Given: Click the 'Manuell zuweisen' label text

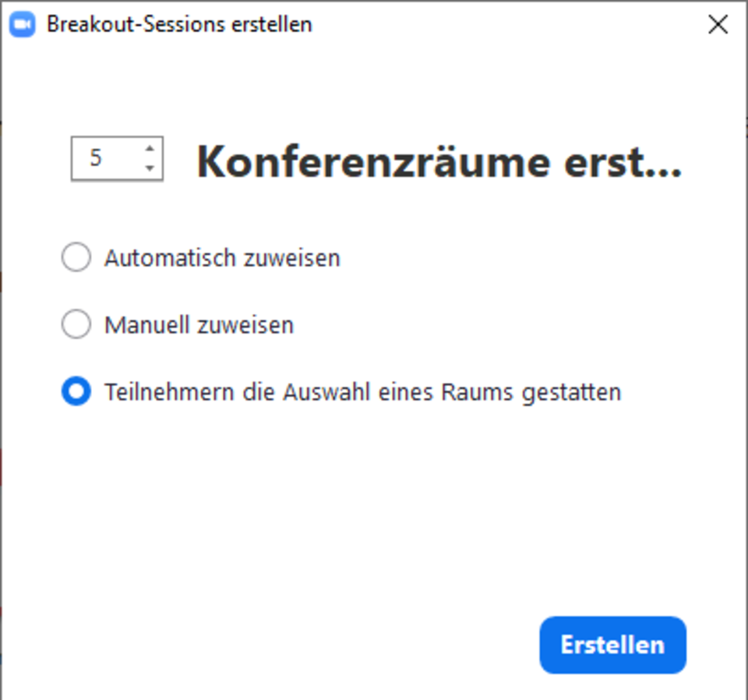Looking at the screenshot, I should [x=199, y=325].
